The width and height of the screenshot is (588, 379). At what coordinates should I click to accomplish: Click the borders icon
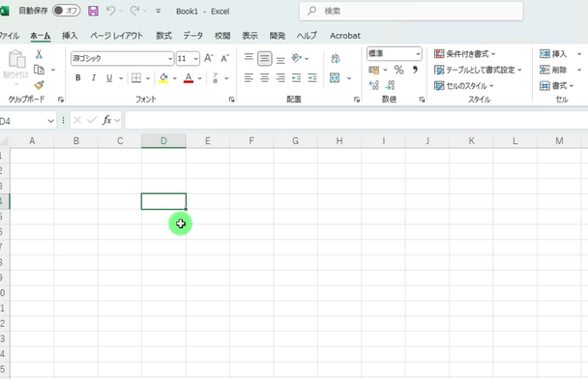click(x=136, y=78)
